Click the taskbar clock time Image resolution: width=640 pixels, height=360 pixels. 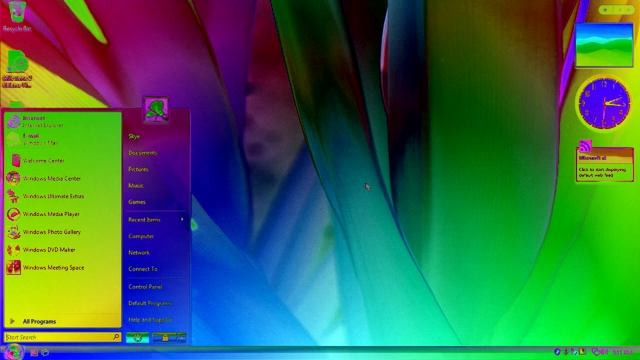pos(622,352)
